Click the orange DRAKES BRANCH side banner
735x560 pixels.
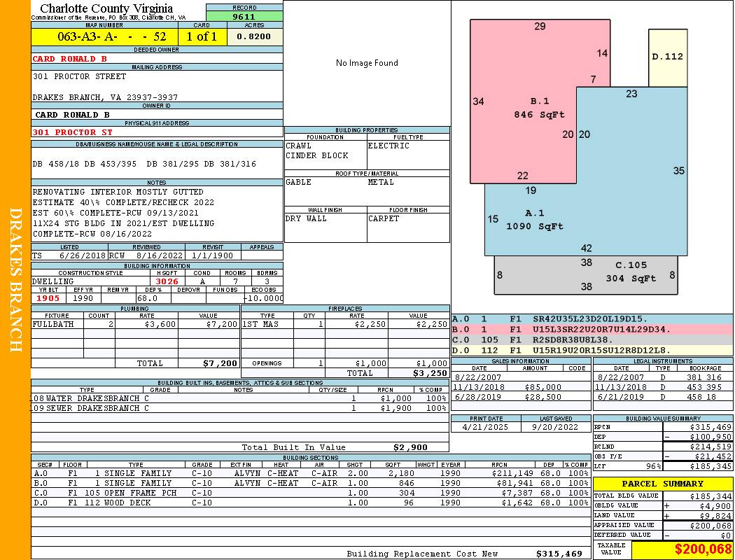pos(15,280)
